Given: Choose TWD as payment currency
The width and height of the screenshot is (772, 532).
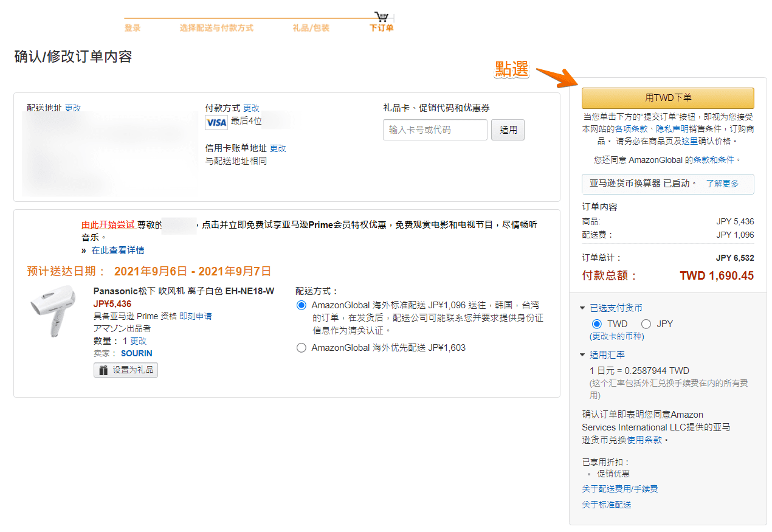Looking at the screenshot, I should (x=597, y=324).
